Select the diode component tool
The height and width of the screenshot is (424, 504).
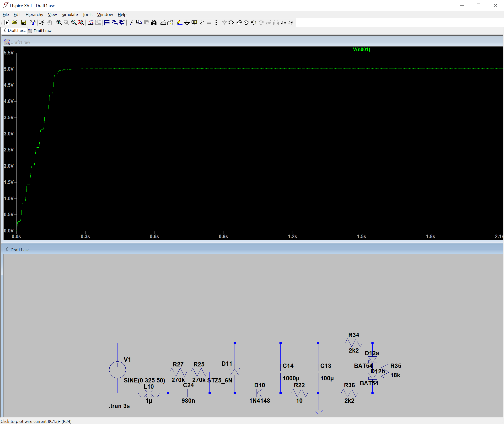pyautogui.click(x=224, y=23)
